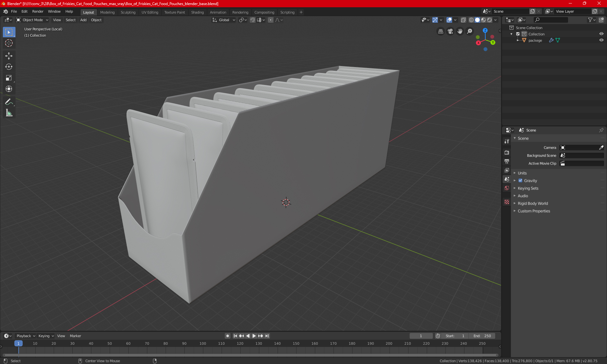This screenshot has height=364, width=607.
Task: Open the Render menu
Action: click(38, 11)
